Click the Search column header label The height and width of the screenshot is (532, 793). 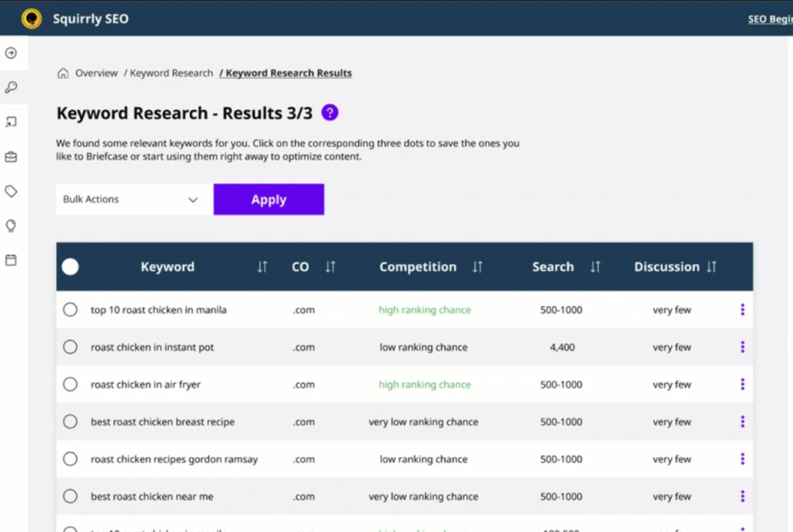(553, 266)
